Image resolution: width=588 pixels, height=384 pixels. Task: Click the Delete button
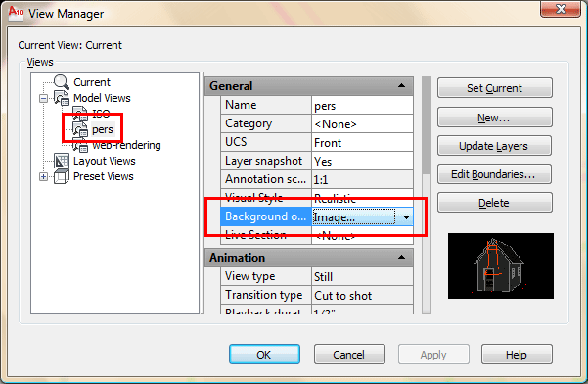495,203
